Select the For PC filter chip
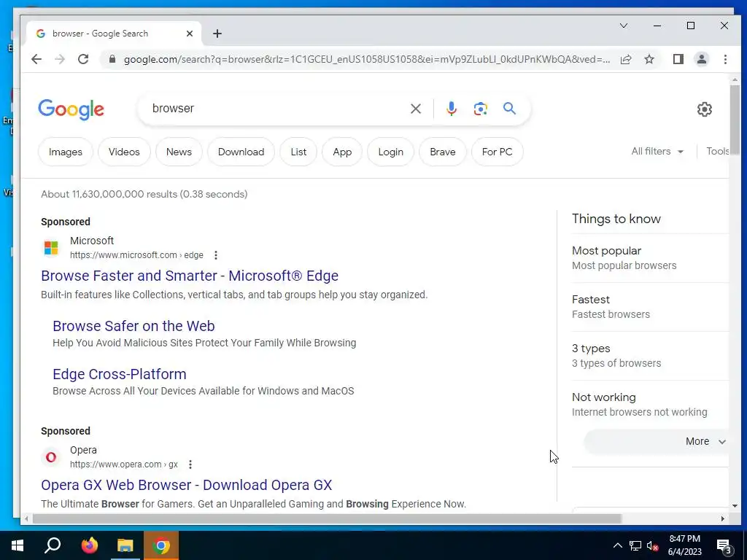The height and width of the screenshot is (560, 747). coord(497,152)
